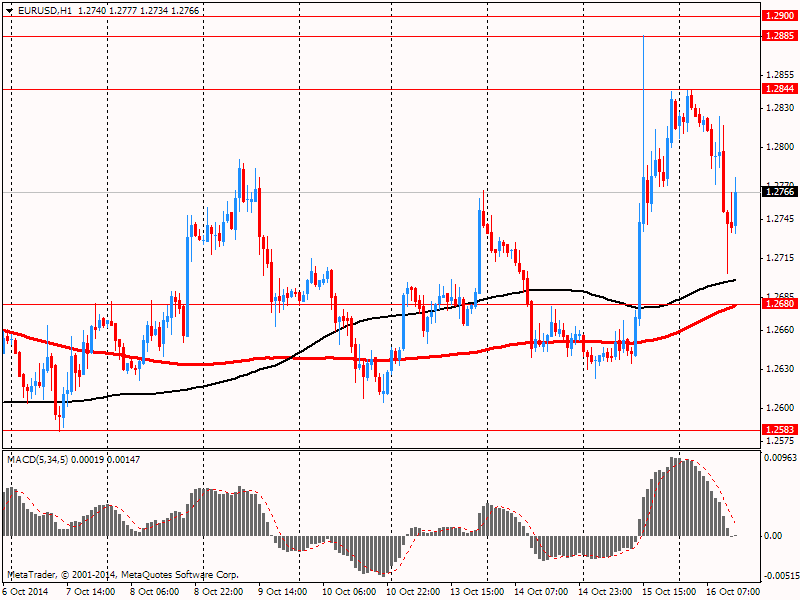Select the 1.2885 red price level label
The height and width of the screenshot is (600, 800).
(780, 36)
